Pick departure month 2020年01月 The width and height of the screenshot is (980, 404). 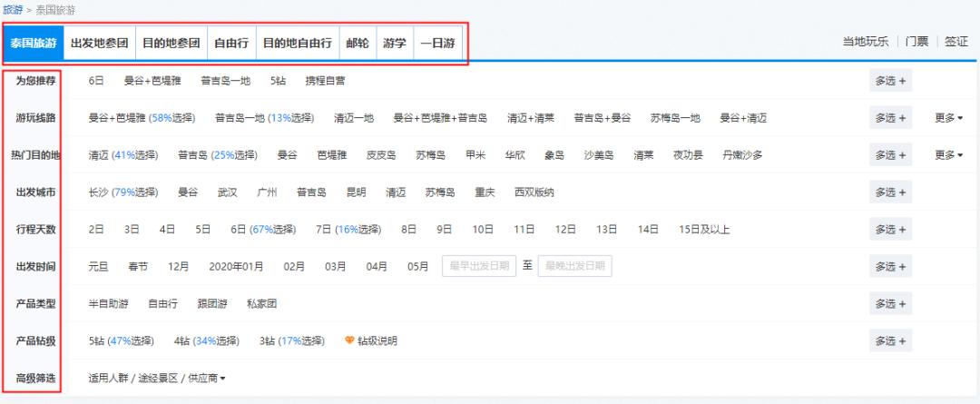236,266
